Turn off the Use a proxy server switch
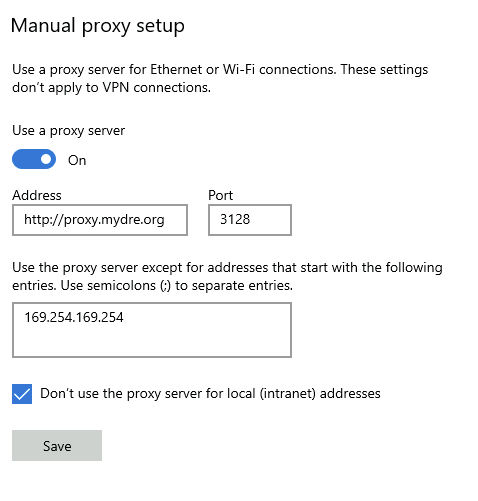The height and width of the screenshot is (501, 478). click(34, 159)
